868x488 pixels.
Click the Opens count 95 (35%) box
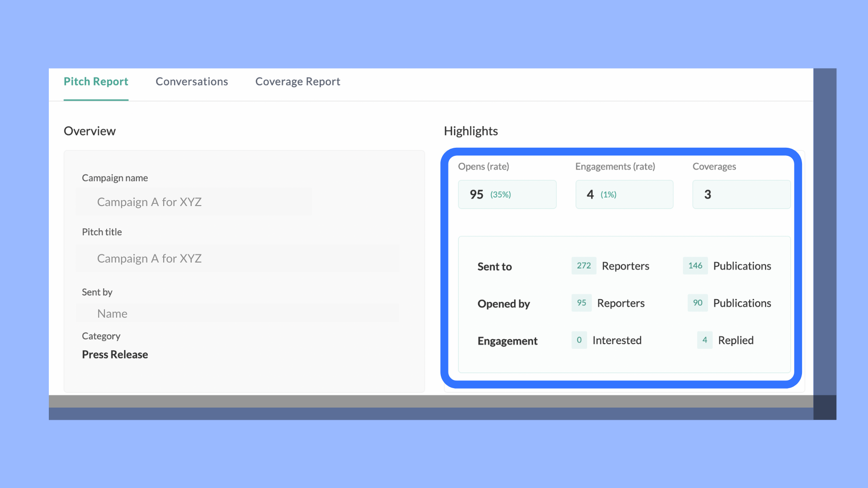pyautogui.click(x=507, y=195)
